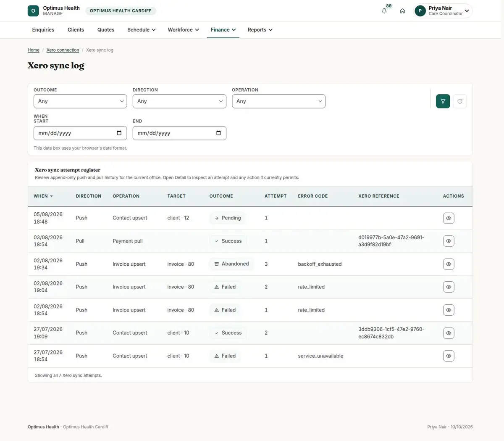Click the Error Code column header
Viewport: 504px width, 441px height.
(x=313, y=196)
